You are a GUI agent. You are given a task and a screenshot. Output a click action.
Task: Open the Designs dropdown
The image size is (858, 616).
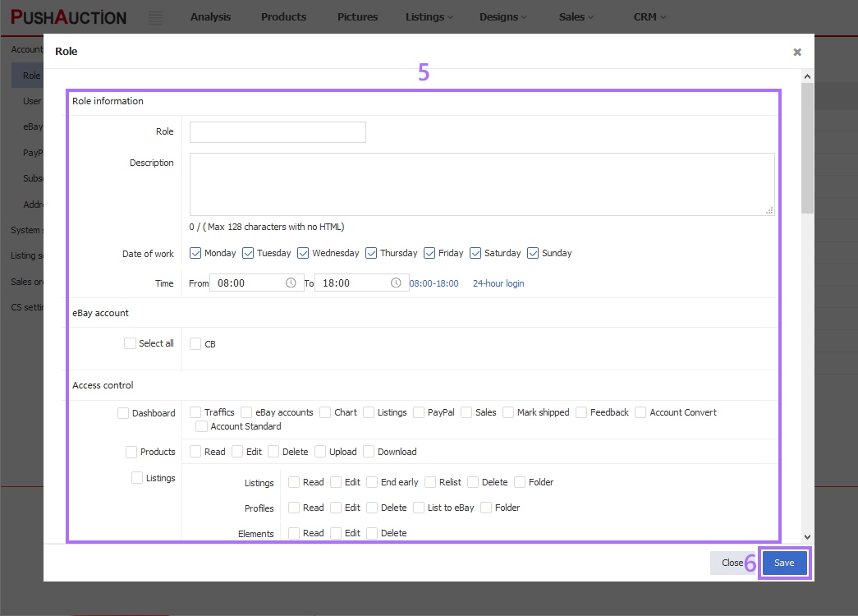click(x=502, y=16)
